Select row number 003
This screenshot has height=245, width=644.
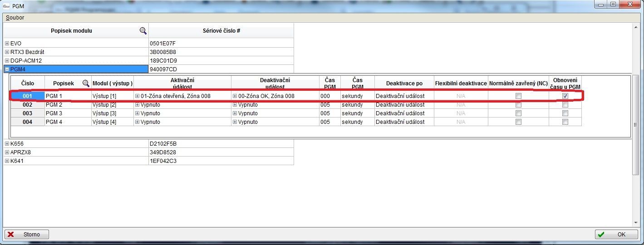(27, 113)
